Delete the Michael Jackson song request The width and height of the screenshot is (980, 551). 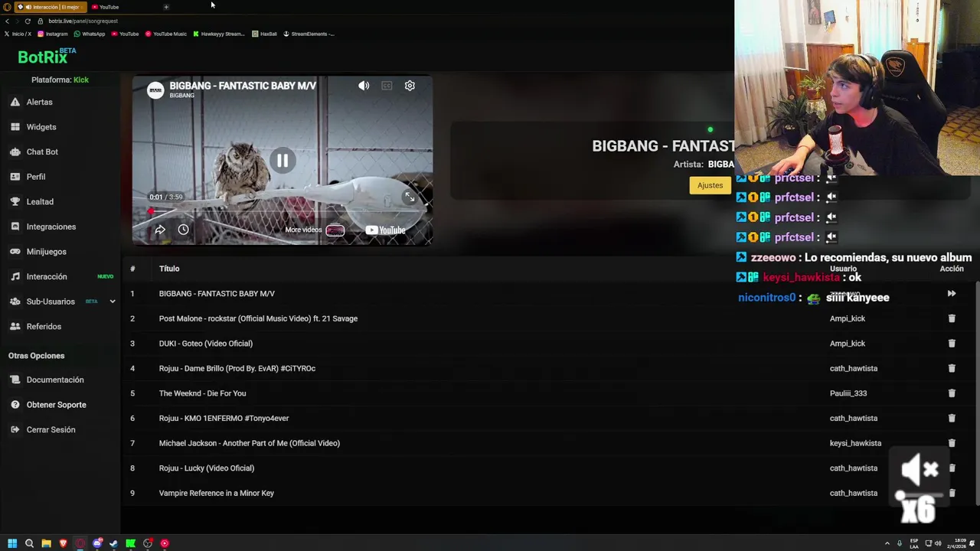tap(952, 443)
